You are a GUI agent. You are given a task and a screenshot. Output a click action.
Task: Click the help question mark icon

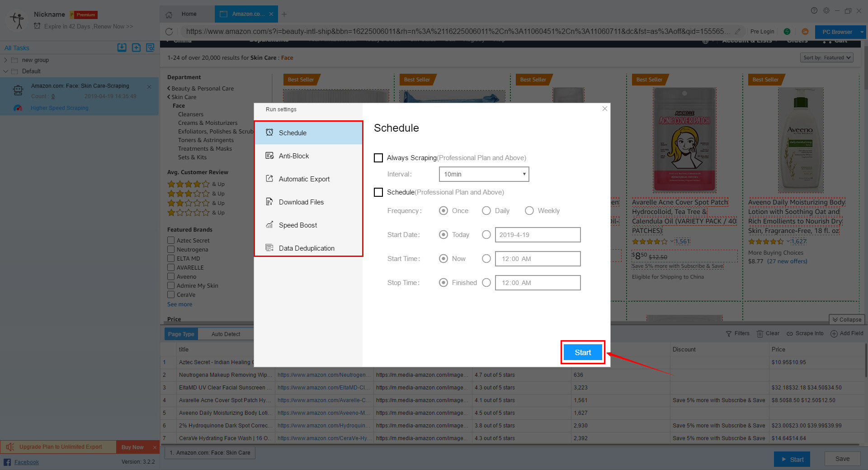point(814,10)
